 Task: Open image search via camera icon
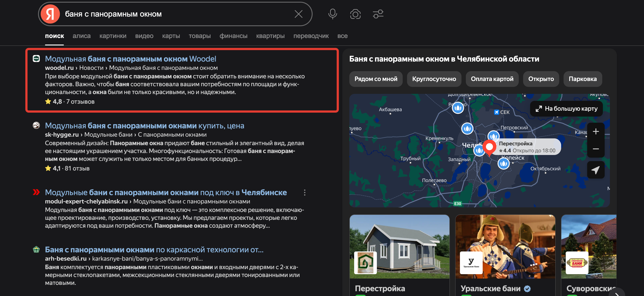355,14
